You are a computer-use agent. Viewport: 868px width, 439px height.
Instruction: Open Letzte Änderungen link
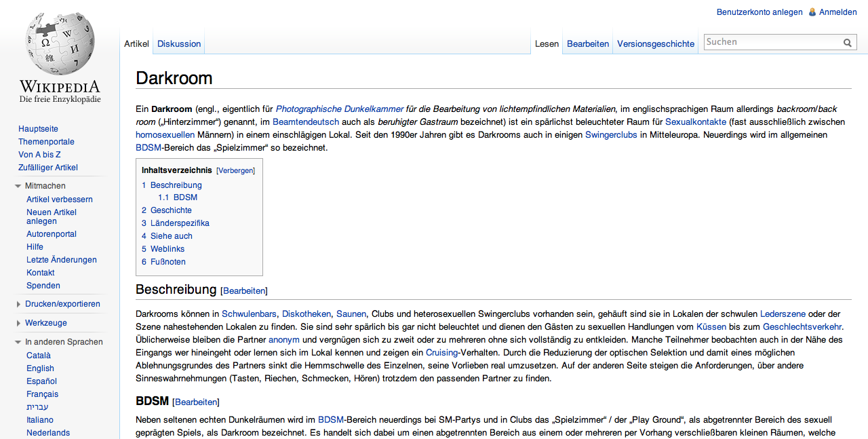(62, 260)
